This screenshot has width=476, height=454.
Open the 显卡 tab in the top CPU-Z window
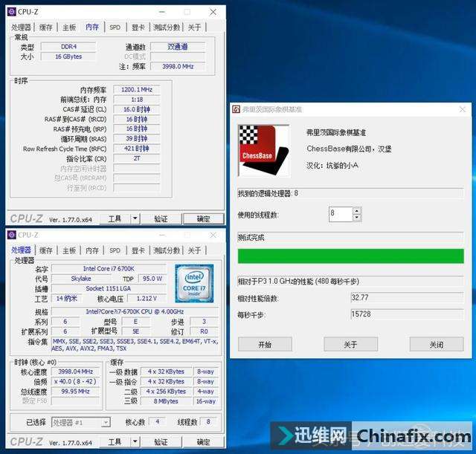(138, 27)
